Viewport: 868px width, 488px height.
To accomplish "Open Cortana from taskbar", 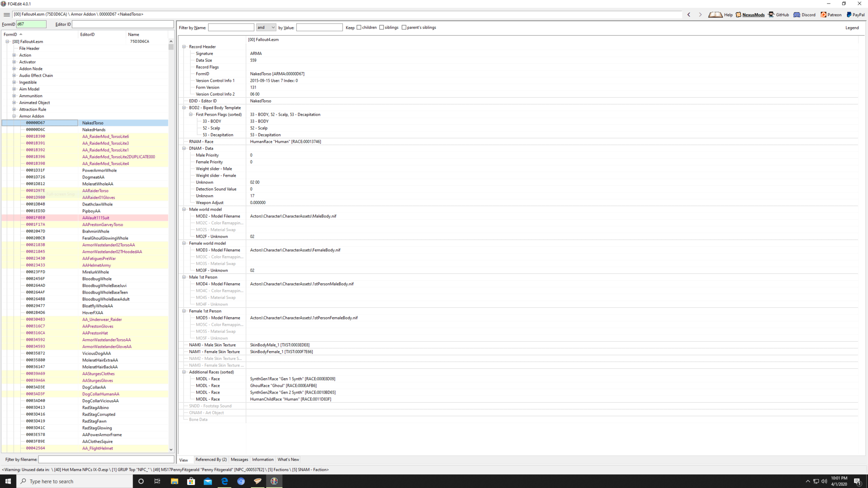I will (x=141, y=481).
